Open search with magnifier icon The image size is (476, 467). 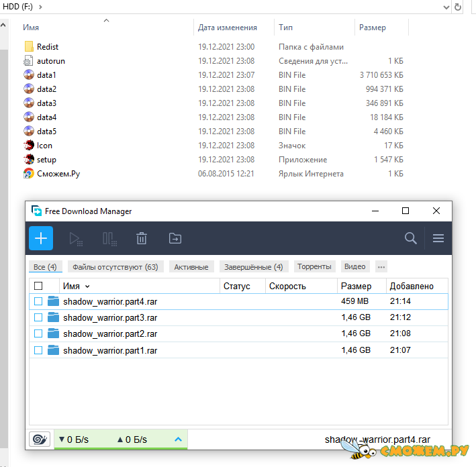pos(410,238)
